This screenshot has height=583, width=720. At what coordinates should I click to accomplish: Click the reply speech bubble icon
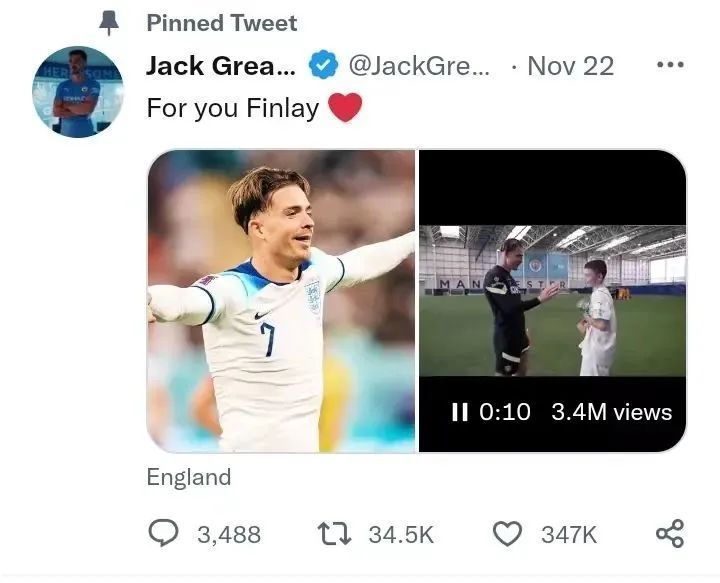pyautogui.click(x=163, y=533)
